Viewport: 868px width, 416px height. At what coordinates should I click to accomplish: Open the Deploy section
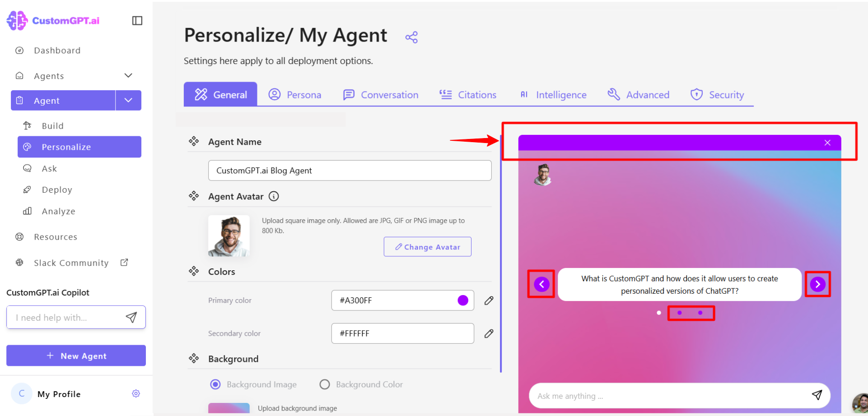pyautogui.click(x=57, y=190)
